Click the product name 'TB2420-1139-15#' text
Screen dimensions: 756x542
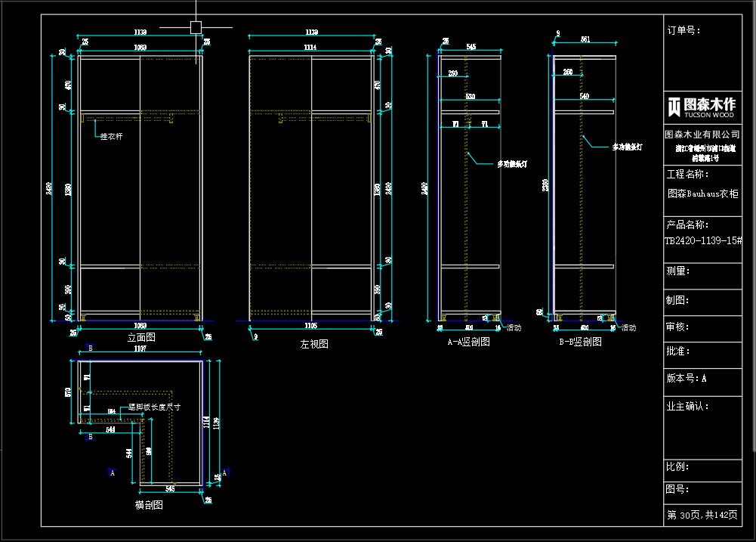[x=702, y=240]
